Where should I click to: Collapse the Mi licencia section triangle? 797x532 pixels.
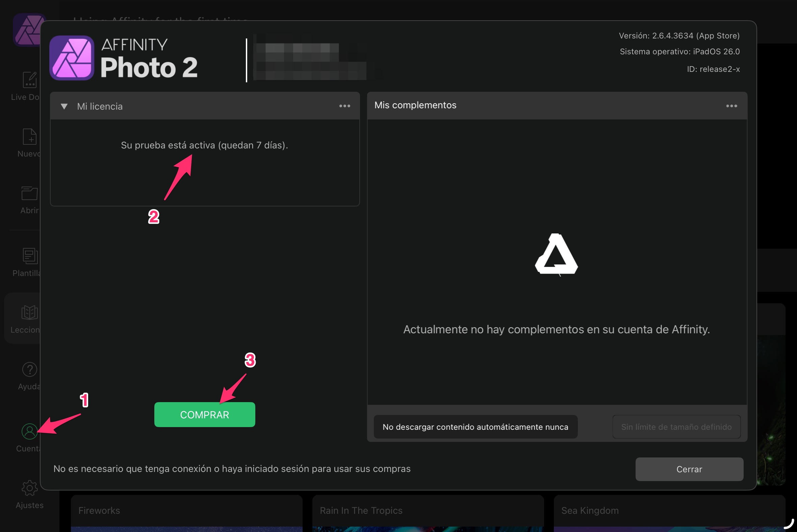click(64, 107)
